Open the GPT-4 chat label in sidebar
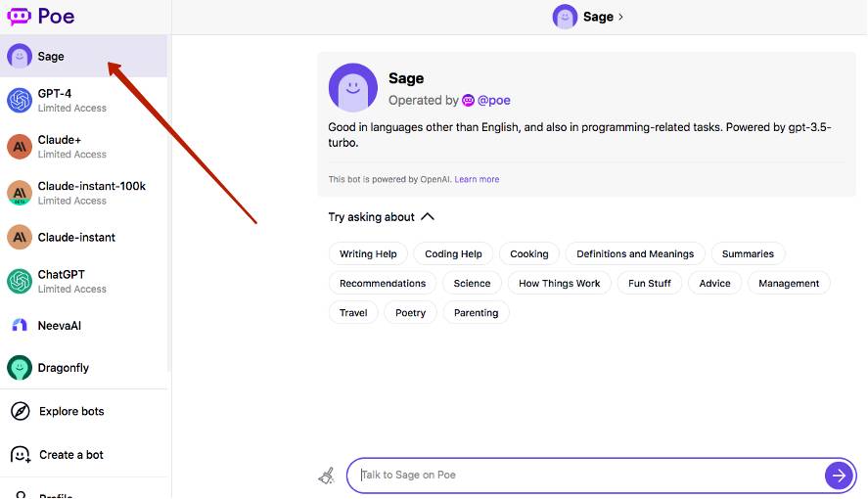This screenshot has height=499, width=868. [54, 94]
